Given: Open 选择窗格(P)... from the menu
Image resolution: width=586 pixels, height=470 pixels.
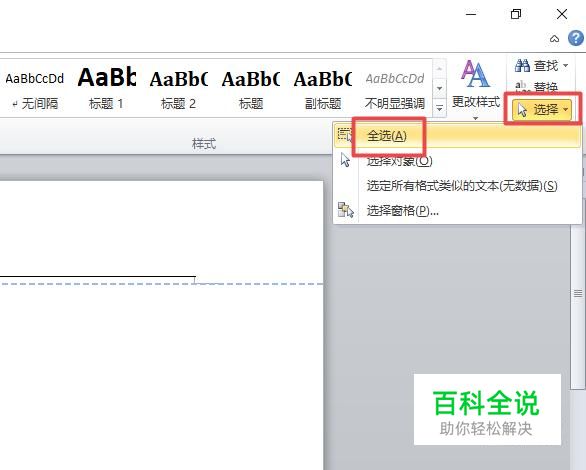Looking at the screenshot, I should [x=457, y=211].
